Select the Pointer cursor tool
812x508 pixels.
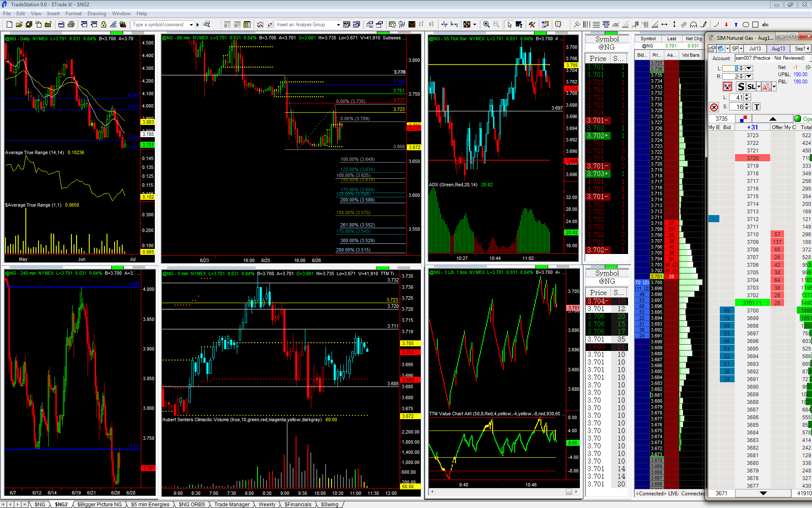coord(509,25)
